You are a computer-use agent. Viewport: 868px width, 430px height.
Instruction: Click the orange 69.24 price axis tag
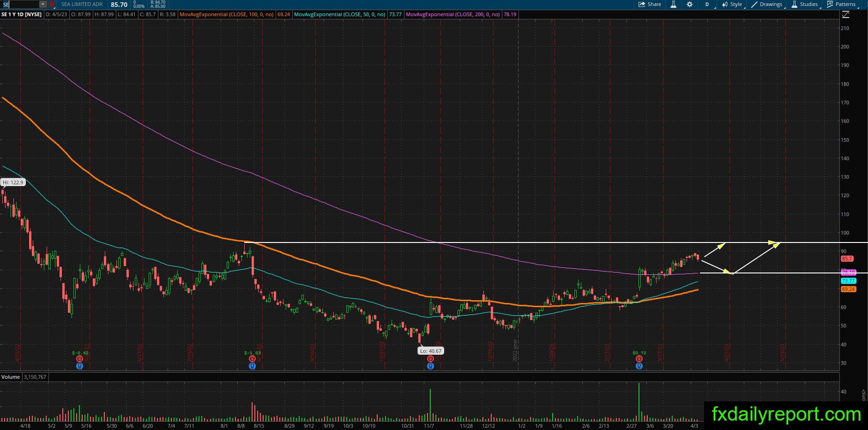click(x=848, y=289)
